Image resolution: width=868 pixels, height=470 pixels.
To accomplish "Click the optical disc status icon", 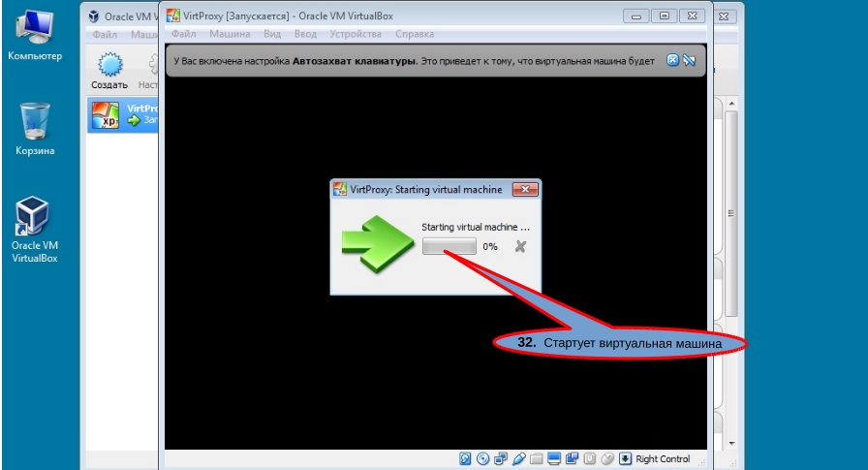I will click(x=482, y=458).
